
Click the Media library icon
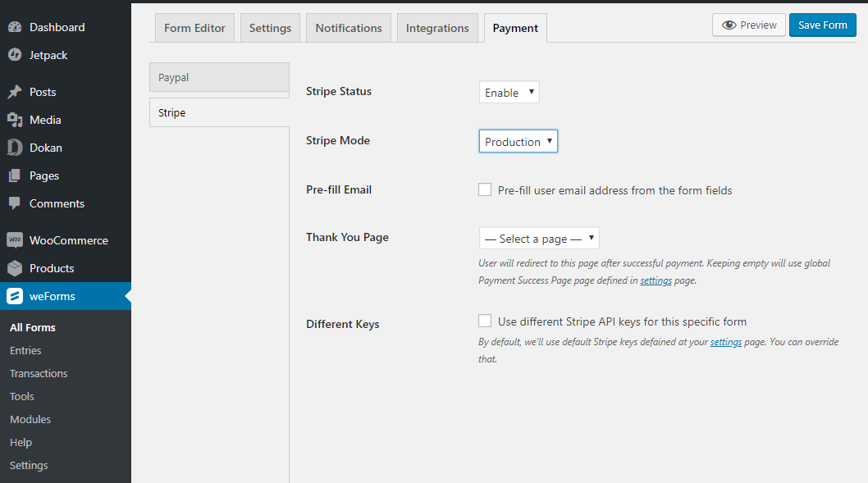coord(15,120)
